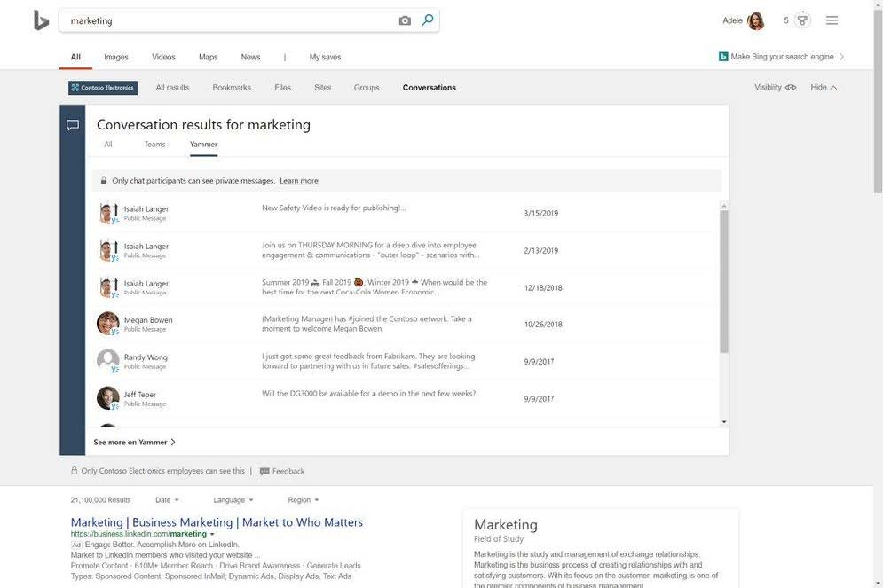This screenshot has height=588, width=883.
Task: Open feedback from Fabrikam message
Action: pyautogui.click(x=368, y=361)
